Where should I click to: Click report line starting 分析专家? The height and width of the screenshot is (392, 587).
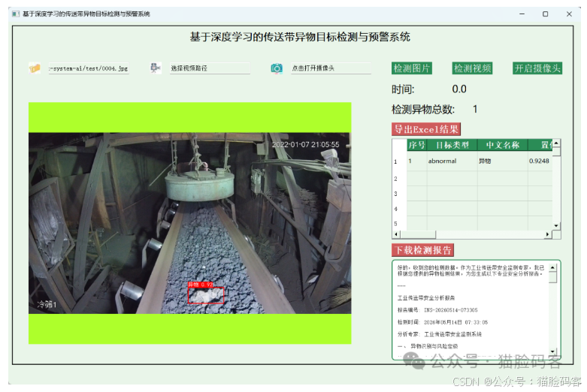(x=439, y=334)
